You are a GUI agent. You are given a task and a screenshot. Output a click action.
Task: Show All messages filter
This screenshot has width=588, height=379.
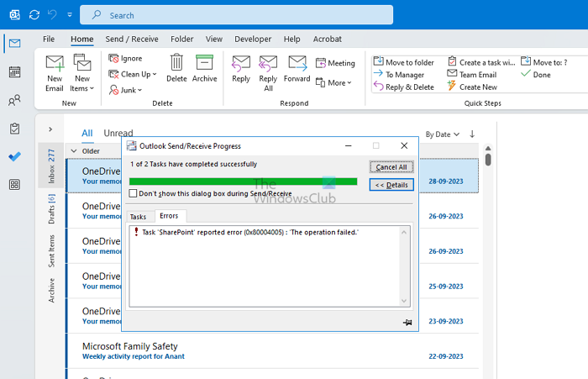tap(87, 134)
